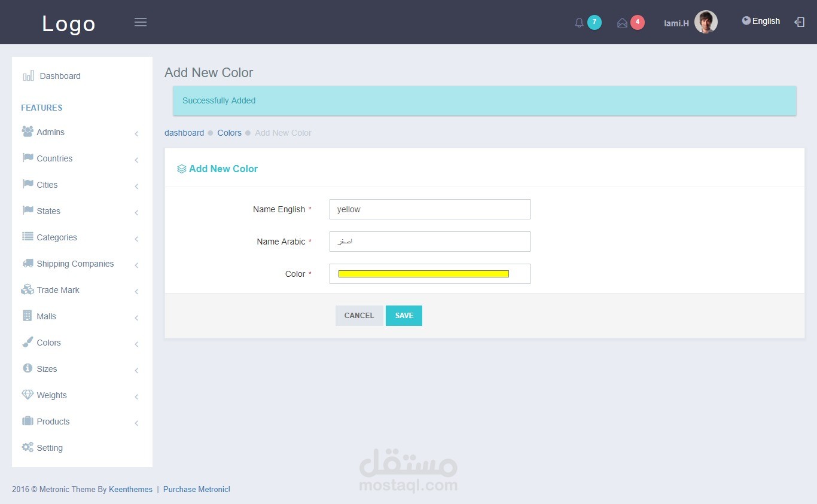Go to dashboard breadcrumb link
The height and width of the screenshot is (504, 817).
point(184,133)
